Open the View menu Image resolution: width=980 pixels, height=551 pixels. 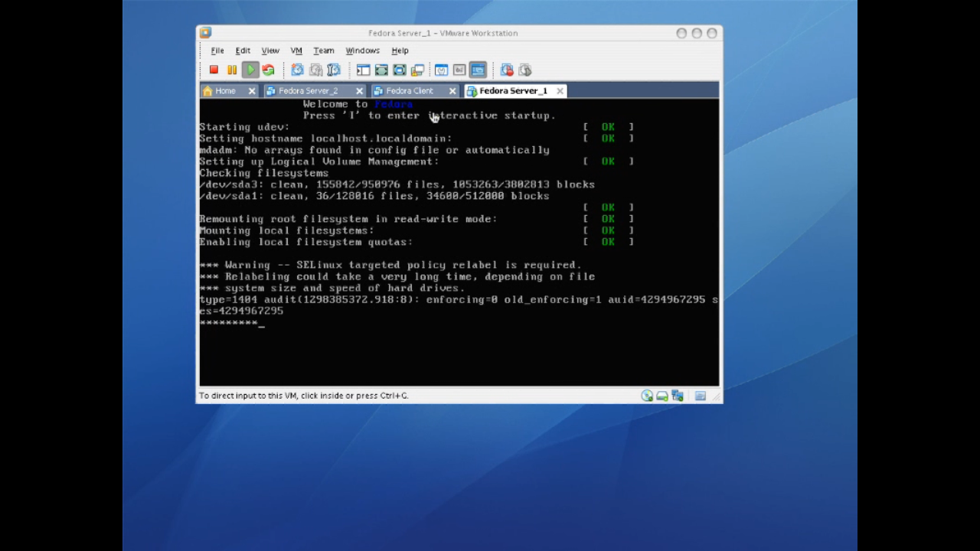pos(270,51)
